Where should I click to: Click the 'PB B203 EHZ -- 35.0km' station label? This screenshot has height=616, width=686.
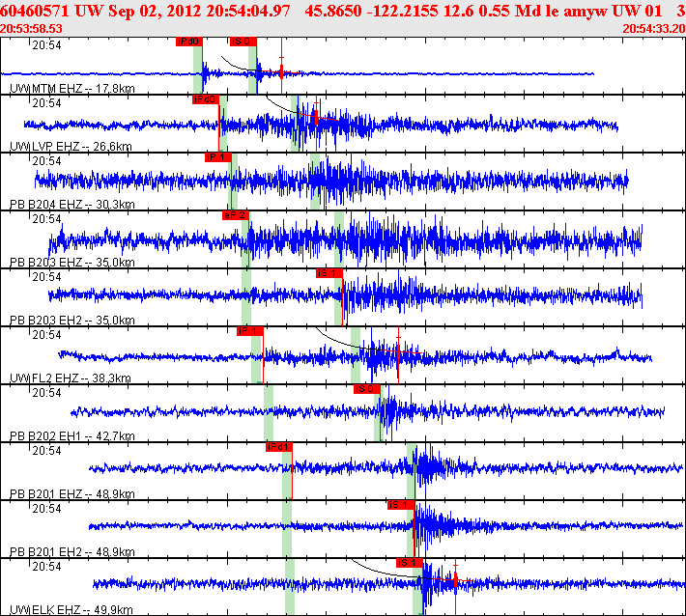[x=72, y=263]
